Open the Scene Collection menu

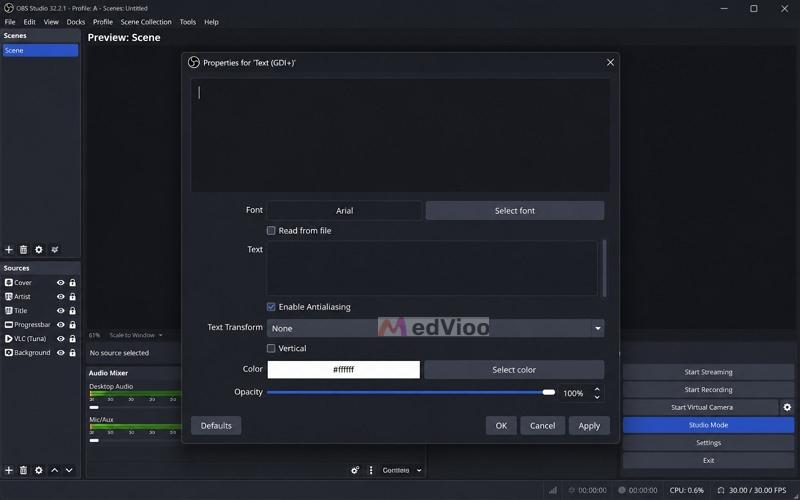(x=146, y=22)
